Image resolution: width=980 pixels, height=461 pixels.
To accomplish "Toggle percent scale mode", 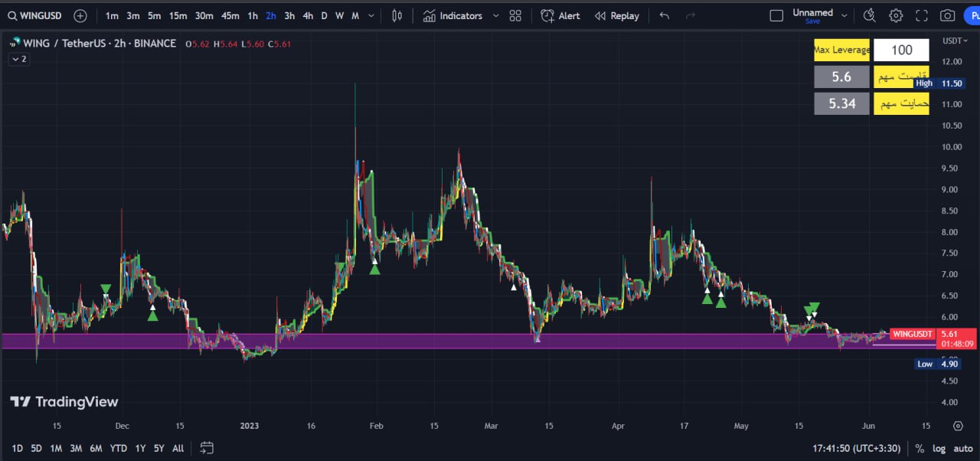I will 920,449.
